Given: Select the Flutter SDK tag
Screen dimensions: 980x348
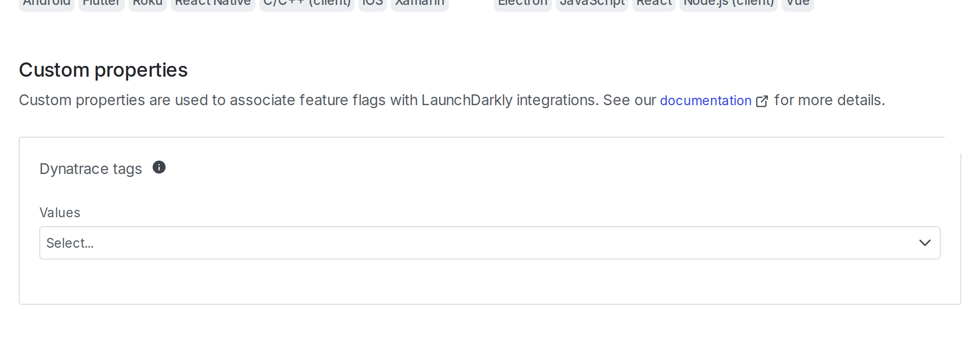Looking at the screenshot, I should click(x=101, y=3).
